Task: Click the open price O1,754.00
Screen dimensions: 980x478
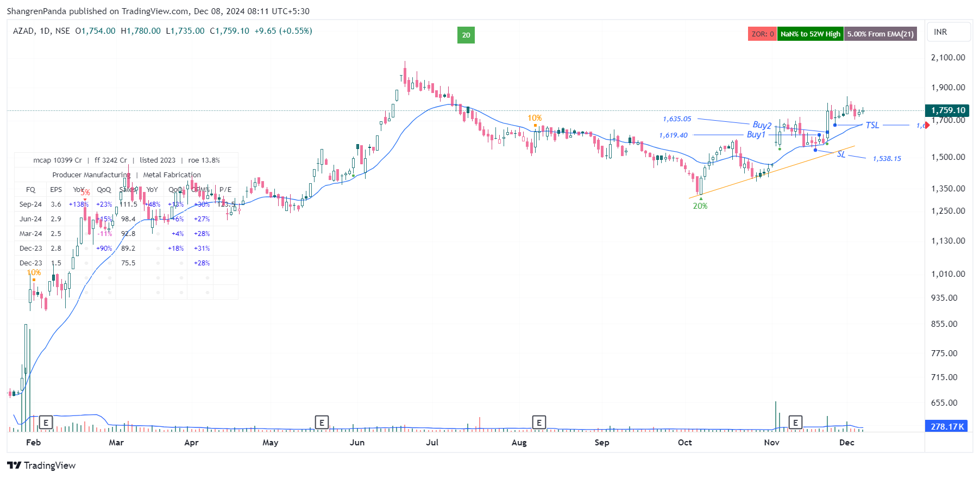Action: point(95,31)
